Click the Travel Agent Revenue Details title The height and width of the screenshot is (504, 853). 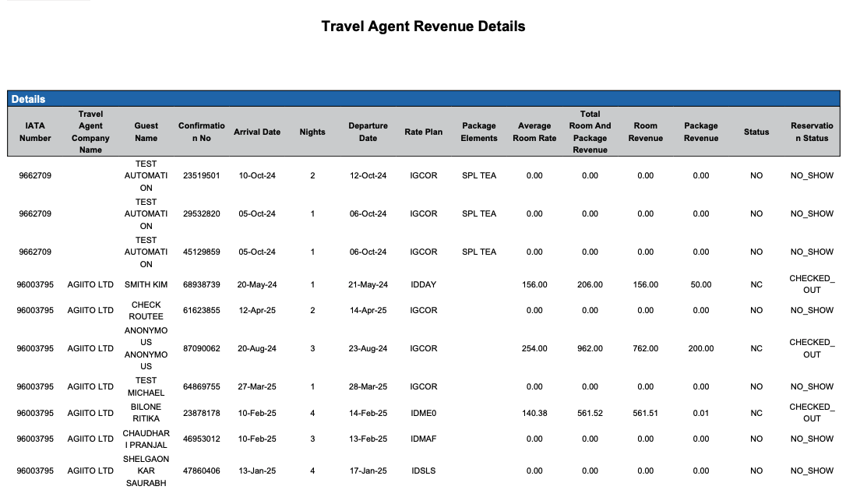423,26
